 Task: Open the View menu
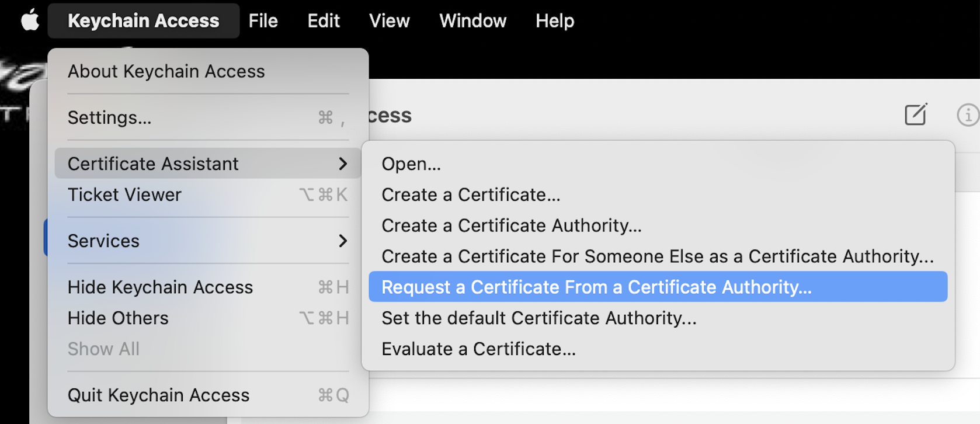pos(389,20)
